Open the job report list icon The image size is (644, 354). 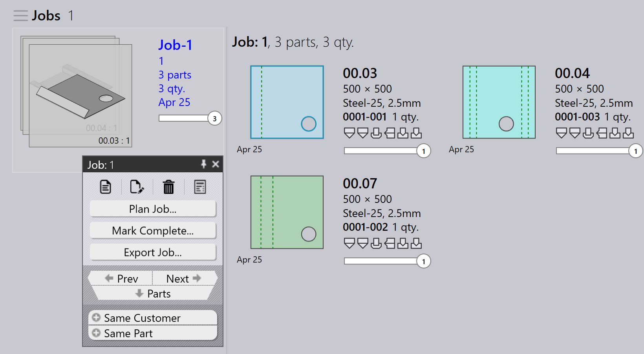(x=200, y=187)
